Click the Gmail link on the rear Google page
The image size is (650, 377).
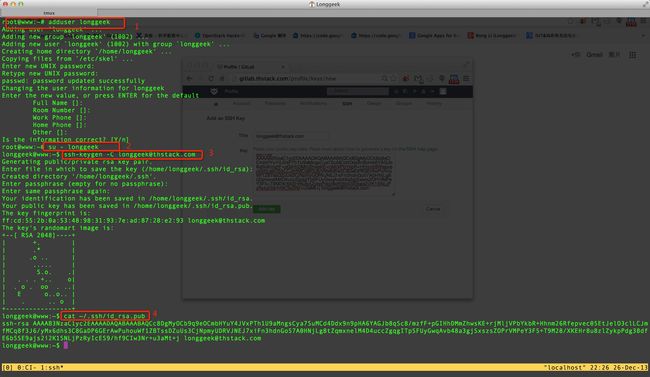coord(594,55)
